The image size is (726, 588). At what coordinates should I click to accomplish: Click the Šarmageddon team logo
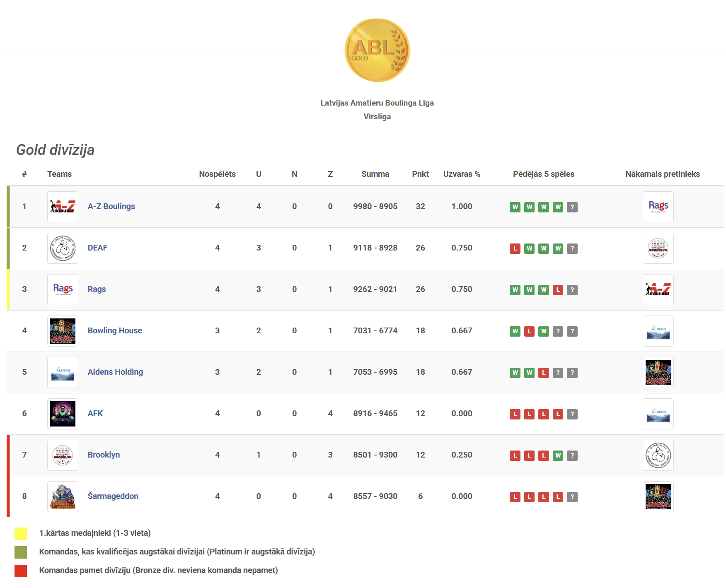coord(63,496)
